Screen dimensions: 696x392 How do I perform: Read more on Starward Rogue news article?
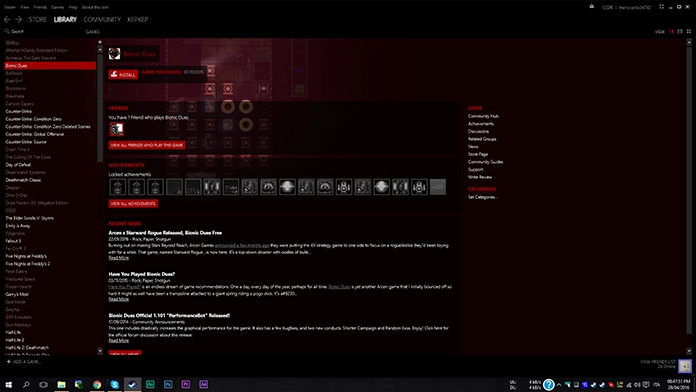click(x=119, y=258)
